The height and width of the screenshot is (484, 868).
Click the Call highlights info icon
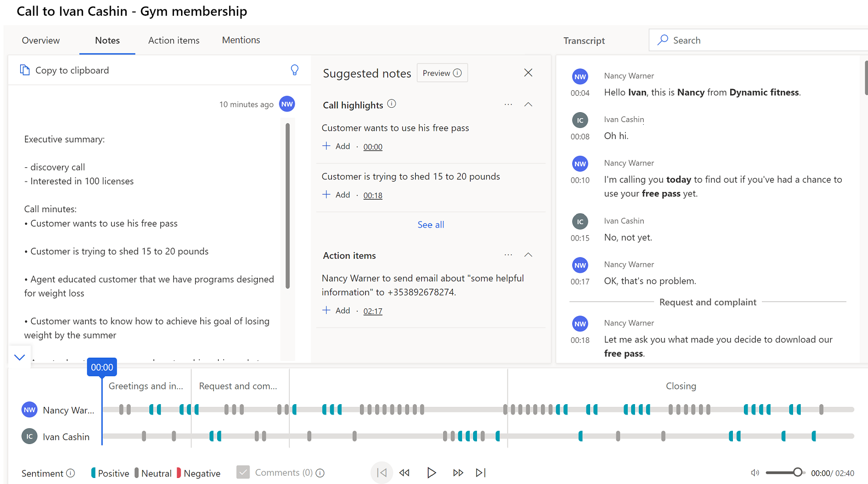pyautogui.click(x=392, y=104)
